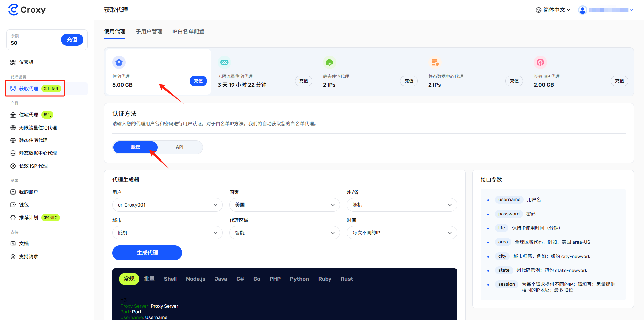This screenshot has height=320, width=644.
Task: Click the infinity icon on unlimited card
Action: click(224, 62)
